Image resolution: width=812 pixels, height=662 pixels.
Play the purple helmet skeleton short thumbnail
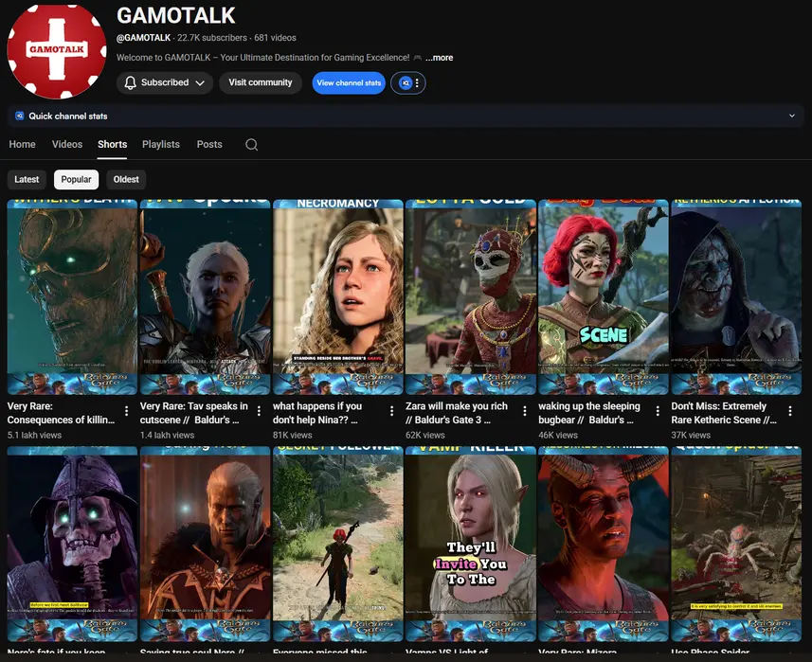72,544
